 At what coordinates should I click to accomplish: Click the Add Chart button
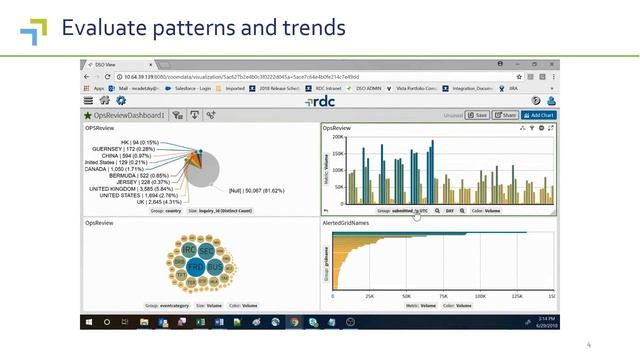[x=539, y=116]
